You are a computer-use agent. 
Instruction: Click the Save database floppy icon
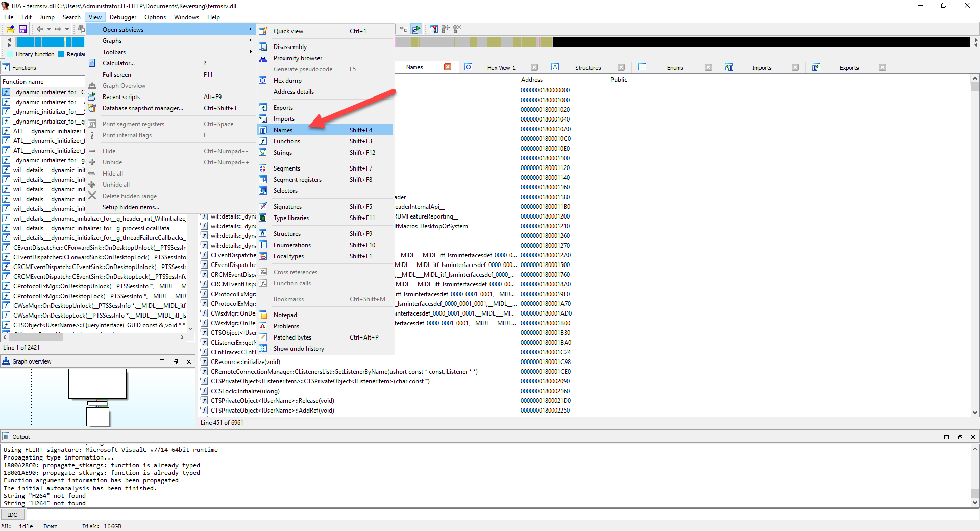coord(22,29)
